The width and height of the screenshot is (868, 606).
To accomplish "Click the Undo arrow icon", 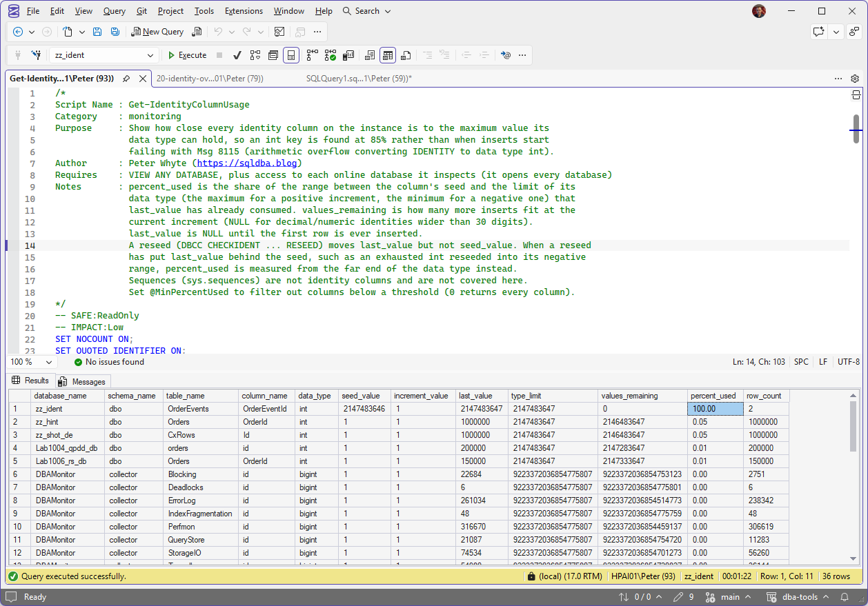I will click(218, 32).
